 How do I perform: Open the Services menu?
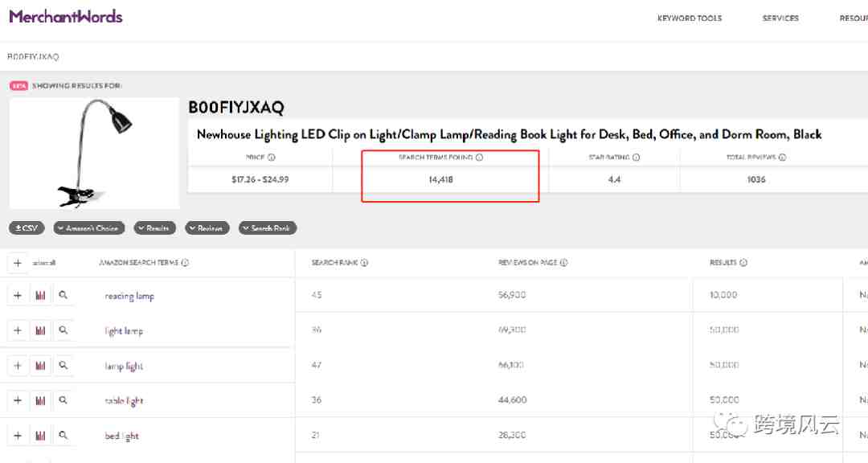[x=780, y=18]
